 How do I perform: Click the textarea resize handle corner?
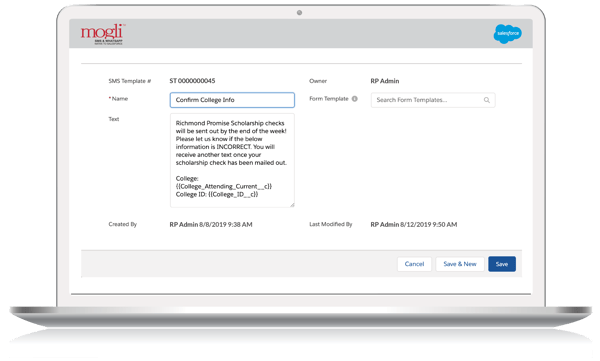[x=292, y=205]
